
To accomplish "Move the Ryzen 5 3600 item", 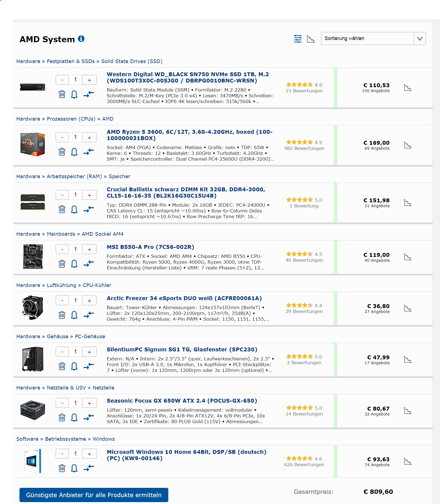I will click(89, 152).
